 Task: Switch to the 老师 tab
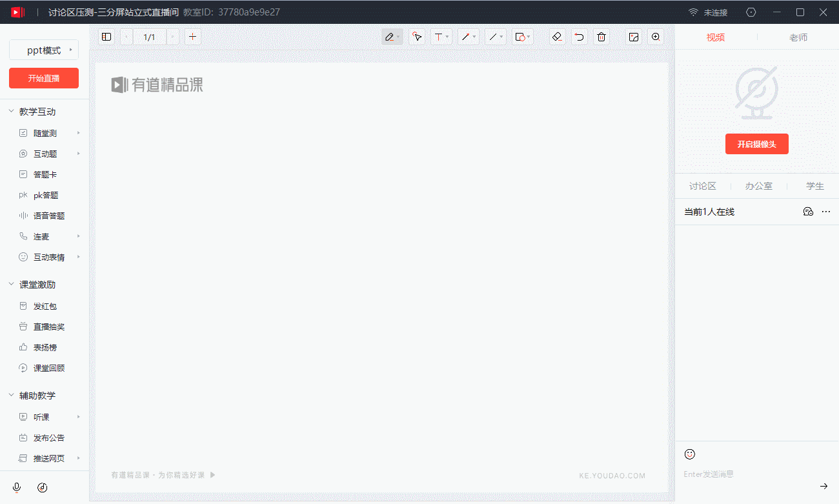coord(798,37)
